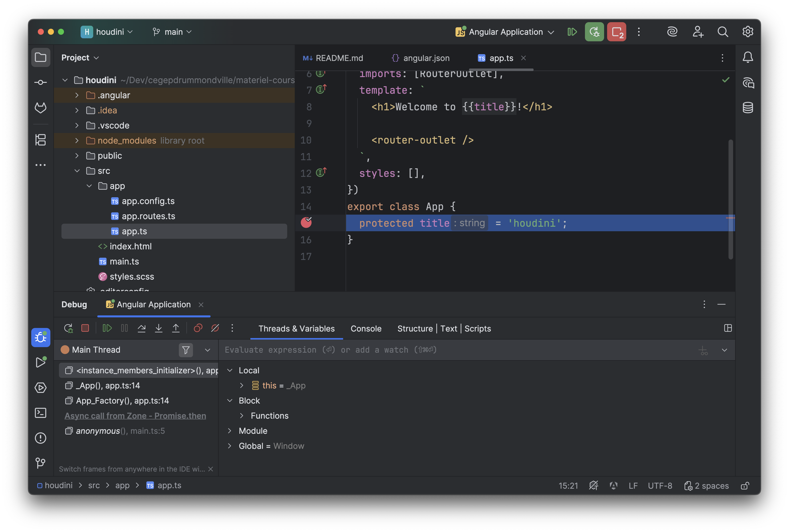Switch to the Structure debug tab
The image size is (789, 532).
pyautogui.click(x=415, y=328)
